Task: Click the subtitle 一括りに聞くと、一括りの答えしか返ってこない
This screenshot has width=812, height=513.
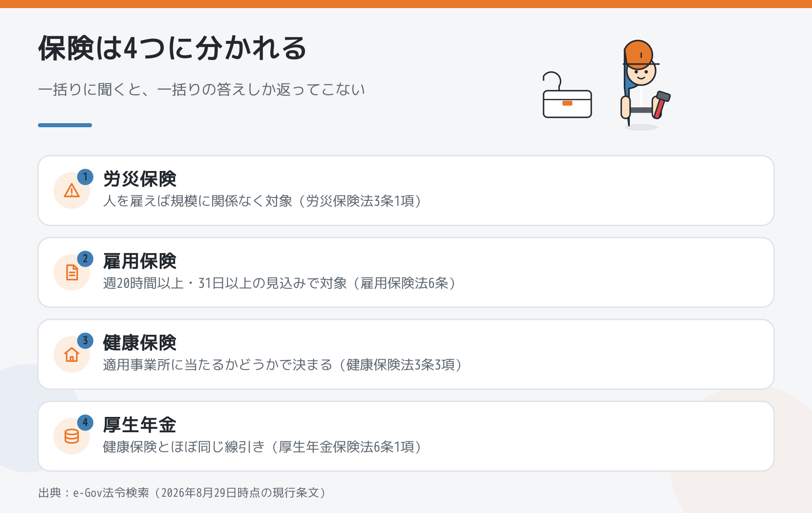Action: click(202, 89)
